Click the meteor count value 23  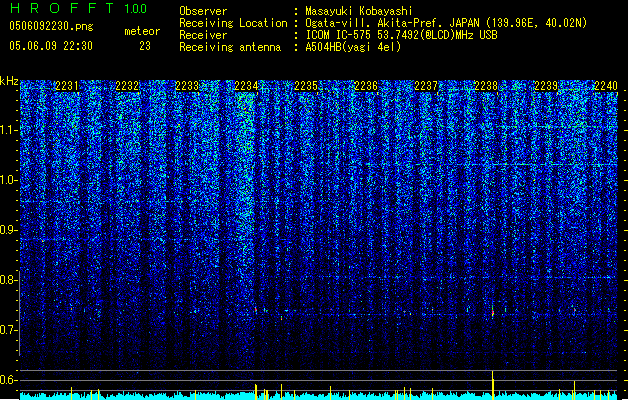click(145, 46)
